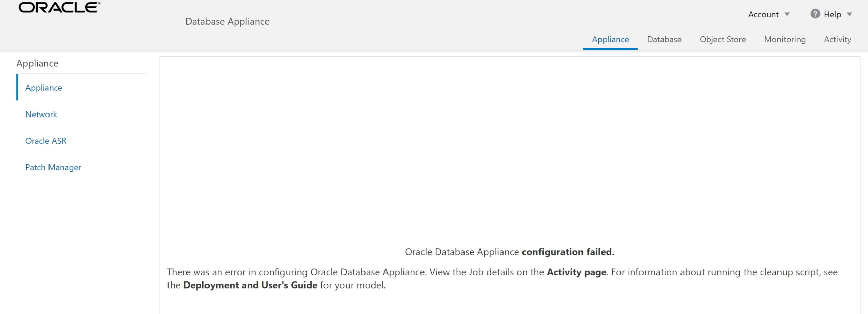Select the Appliance tab in top navigation
The width and height of the screenshot is (868, 314).
[610, 39]
